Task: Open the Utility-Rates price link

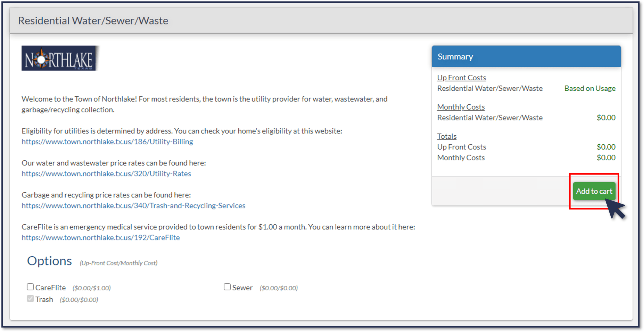Action: [x=106, y=174]
